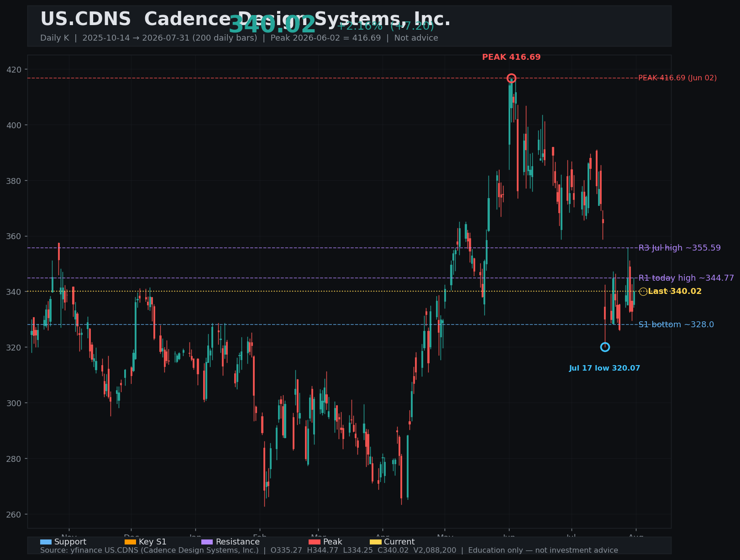Click the "Last 340.02" label
This screenshot has height=560, width=740.
click(675, 291)
